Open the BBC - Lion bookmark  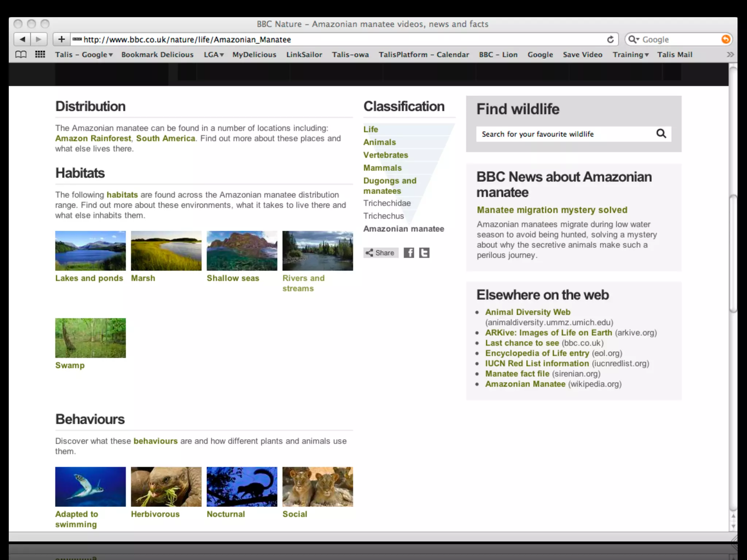click(498, 55)
